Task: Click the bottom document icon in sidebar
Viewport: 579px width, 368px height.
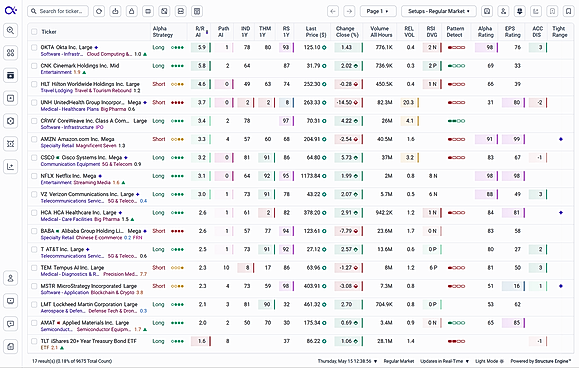Action: (x=11, y=346)
